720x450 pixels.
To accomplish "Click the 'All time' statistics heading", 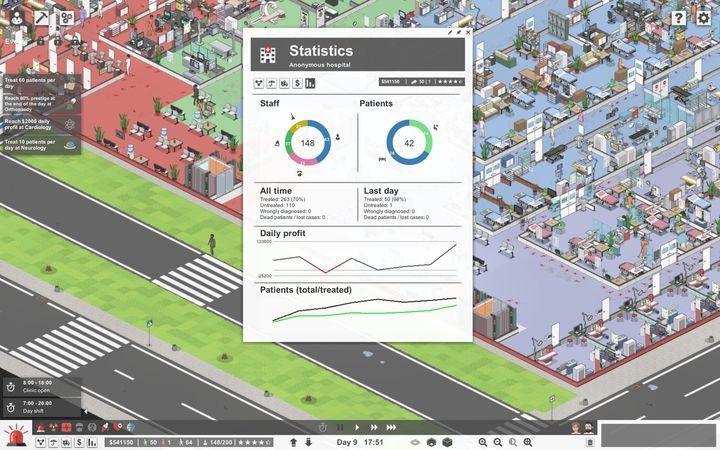I will pyautogui.click(x=276, y=191).
